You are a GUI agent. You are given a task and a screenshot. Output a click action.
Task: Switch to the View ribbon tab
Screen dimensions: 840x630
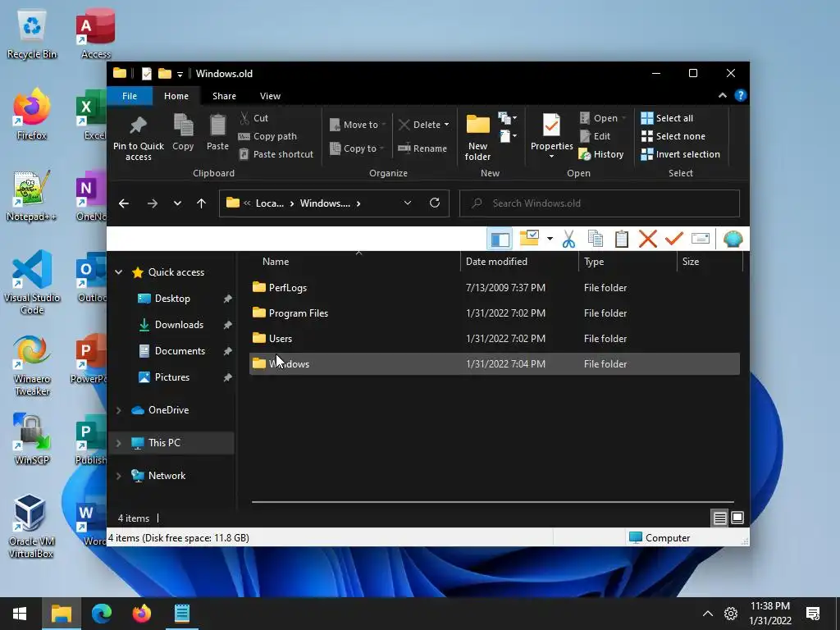[x=270, y=96]
